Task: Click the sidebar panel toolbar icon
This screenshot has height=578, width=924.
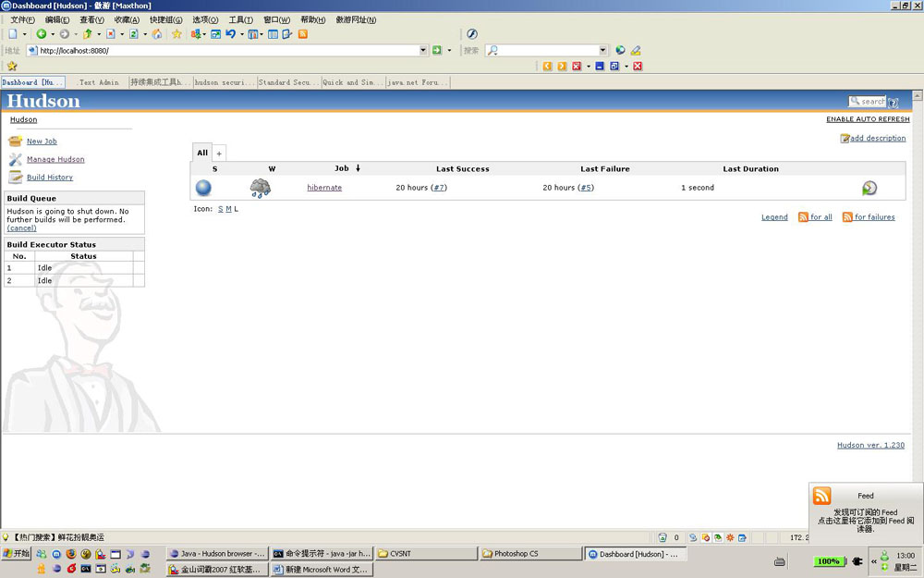Action: (273, 34)
